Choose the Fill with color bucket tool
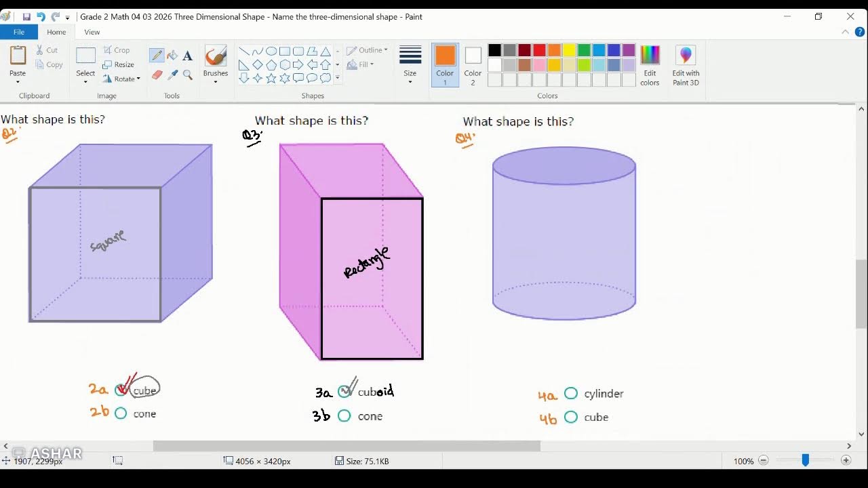Image resolution: width=868 pixels, height=488 pixels. [172, 56]
